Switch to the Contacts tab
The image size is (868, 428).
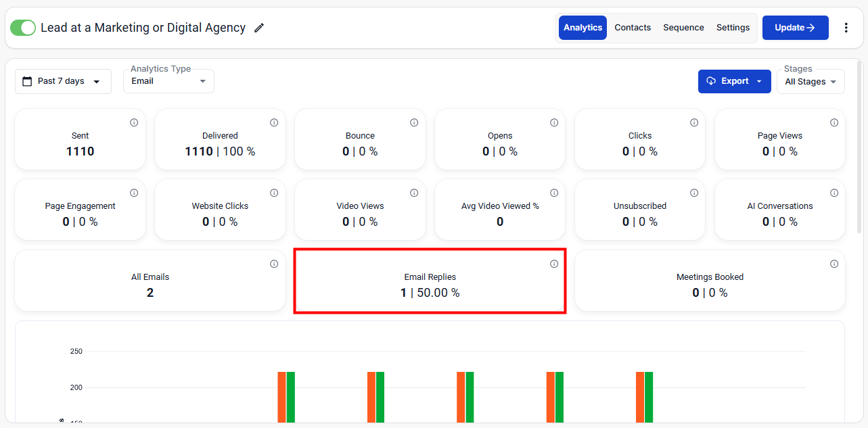pos(633,28)
